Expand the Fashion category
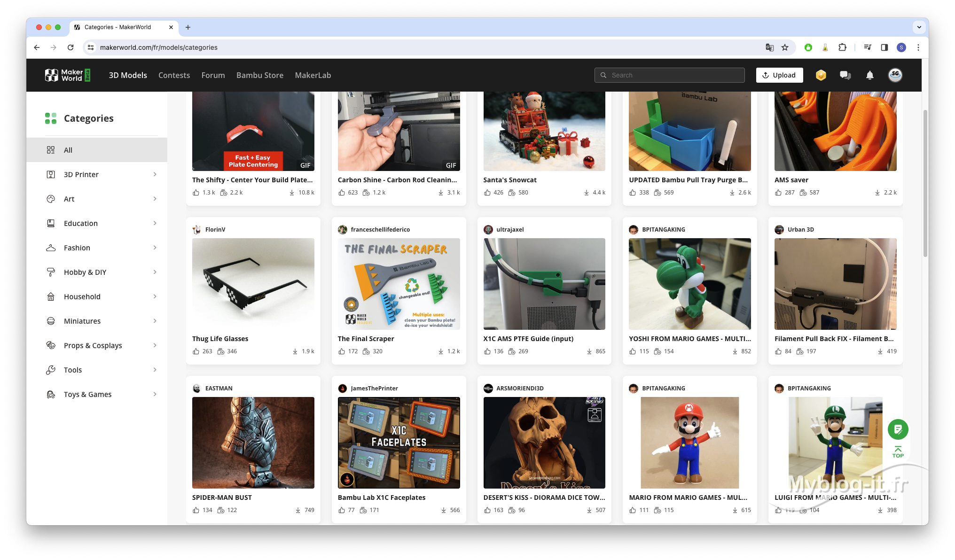Screen dimensions: 955x560 (155, 248)
